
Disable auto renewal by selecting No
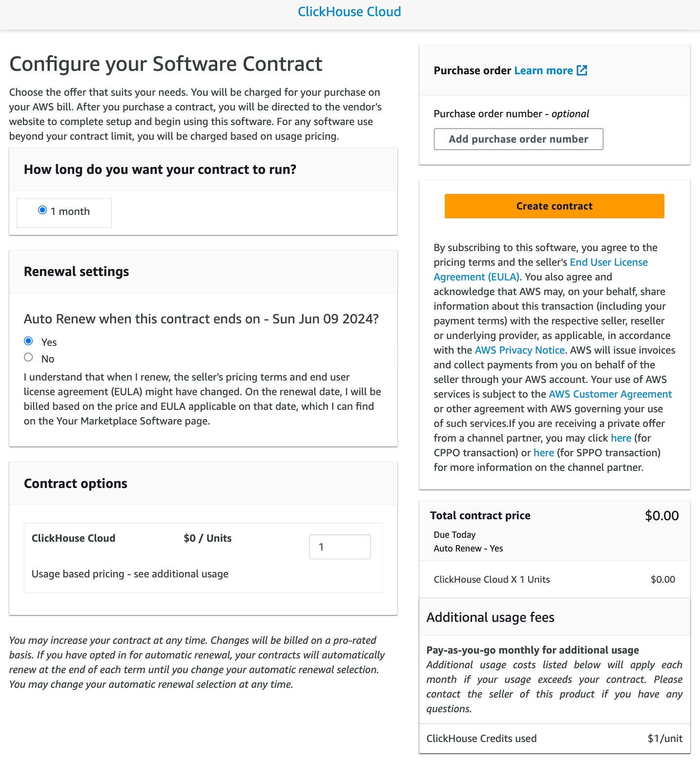[x=28, y=357]
